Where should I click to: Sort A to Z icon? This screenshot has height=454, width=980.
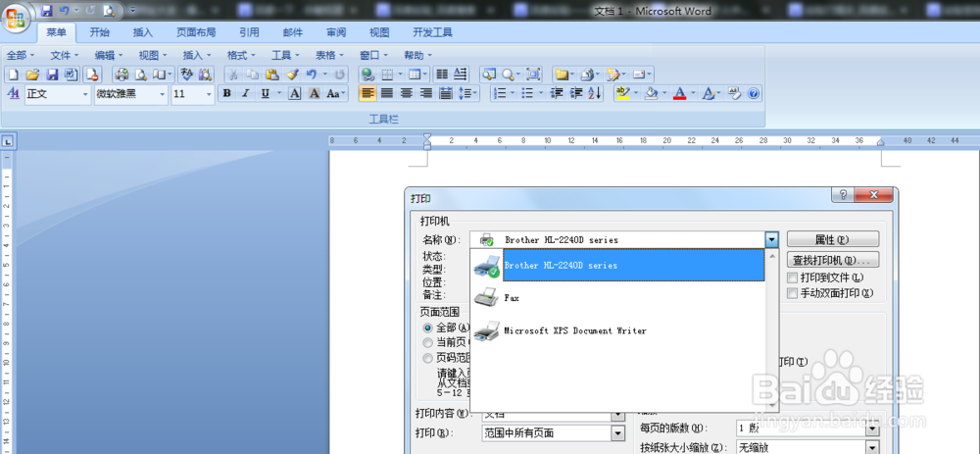595,94
